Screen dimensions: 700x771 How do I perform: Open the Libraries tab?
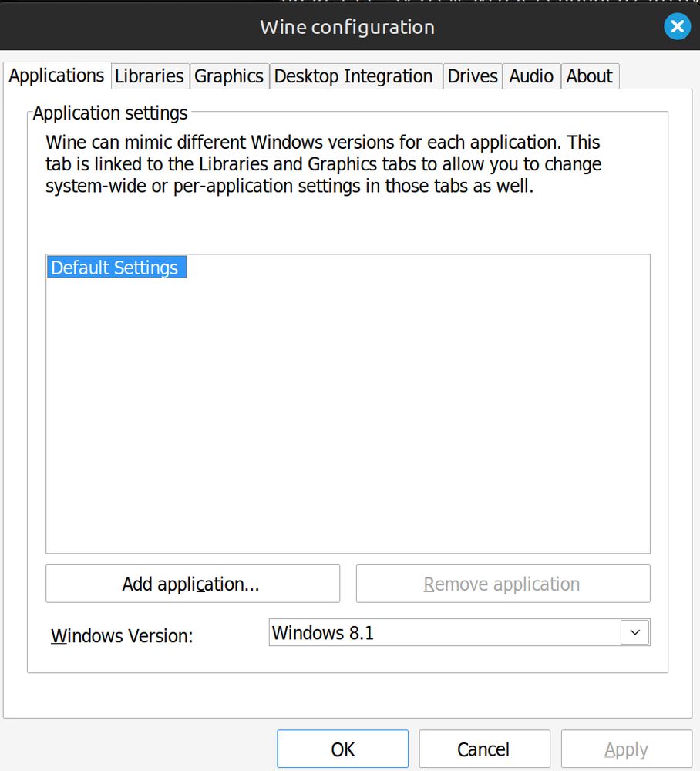click(150, 76)
